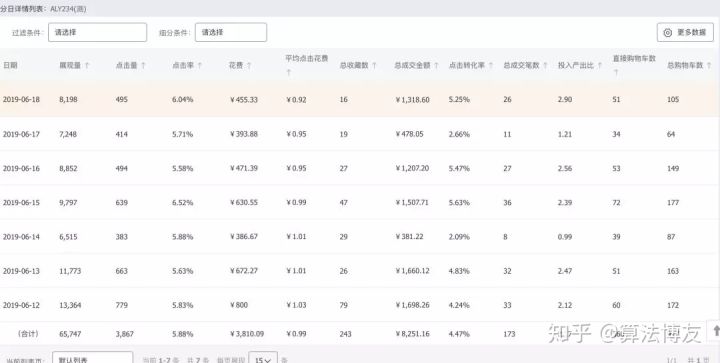Click transaction amount ¥381.22

tap(409, 237)
